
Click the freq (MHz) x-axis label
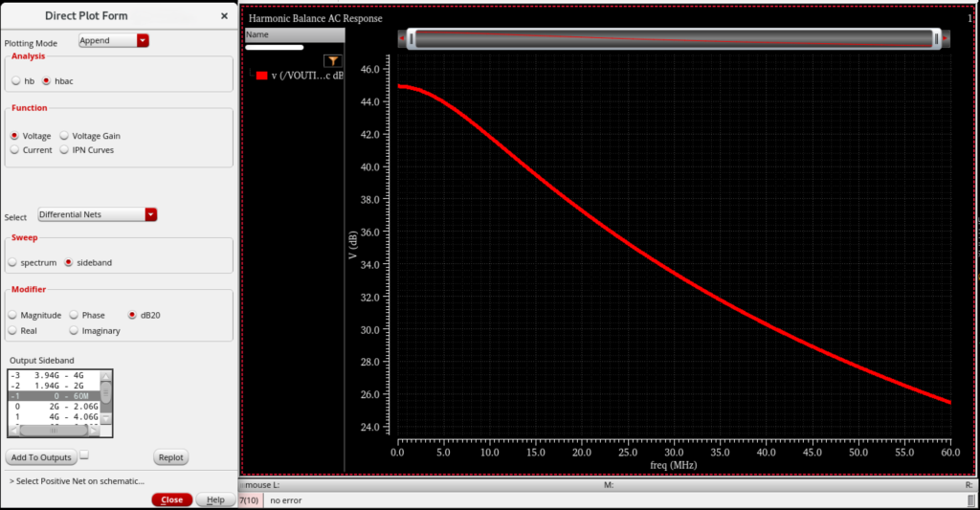tap(674, 465)
